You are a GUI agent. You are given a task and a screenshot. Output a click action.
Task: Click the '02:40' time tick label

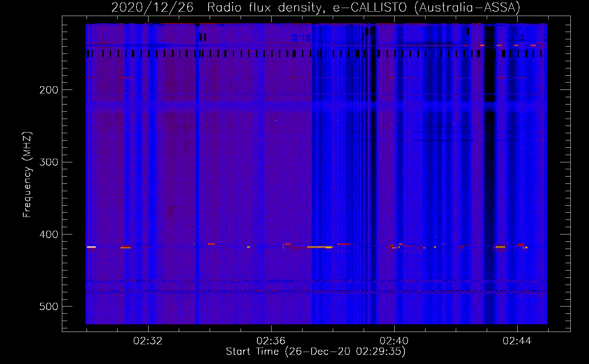click(394, 341)
